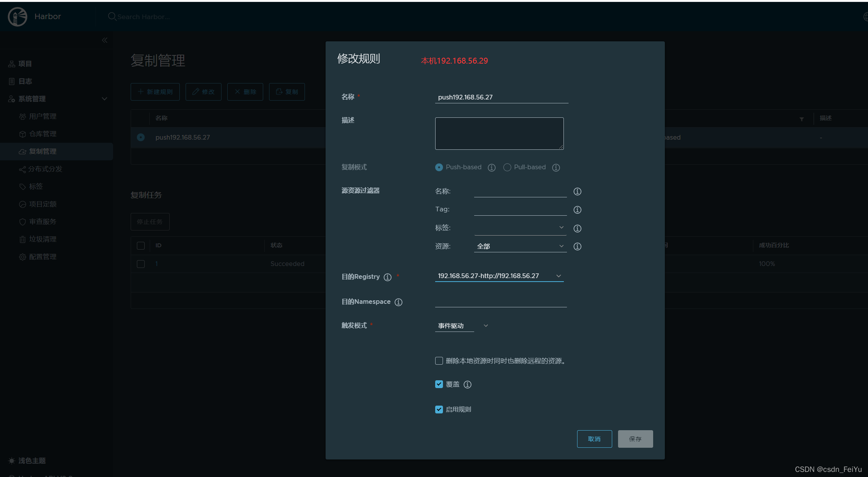The width and height of the screenshot is (868, 477).
Task: Collapse the sidebar with double-chevron icon
Action: 105,40
